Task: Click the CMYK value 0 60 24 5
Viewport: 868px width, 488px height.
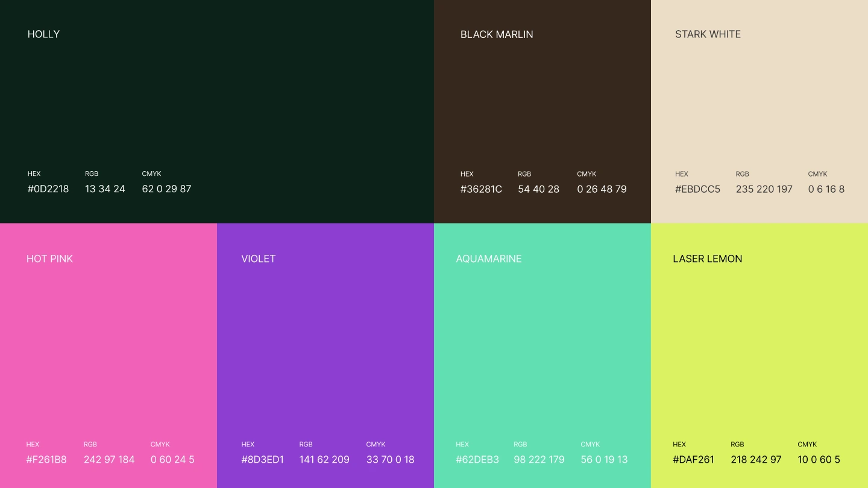Action: click(172, 460)
